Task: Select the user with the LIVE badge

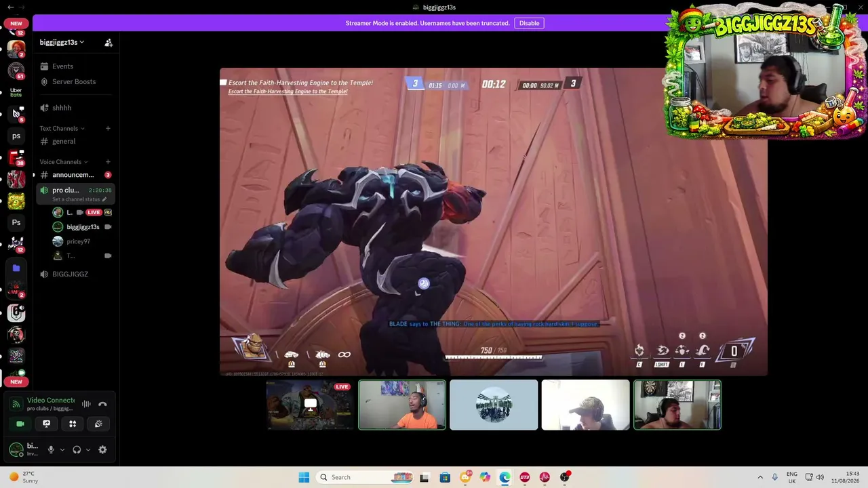Action: pyautogui.click(x=81, y=212)
